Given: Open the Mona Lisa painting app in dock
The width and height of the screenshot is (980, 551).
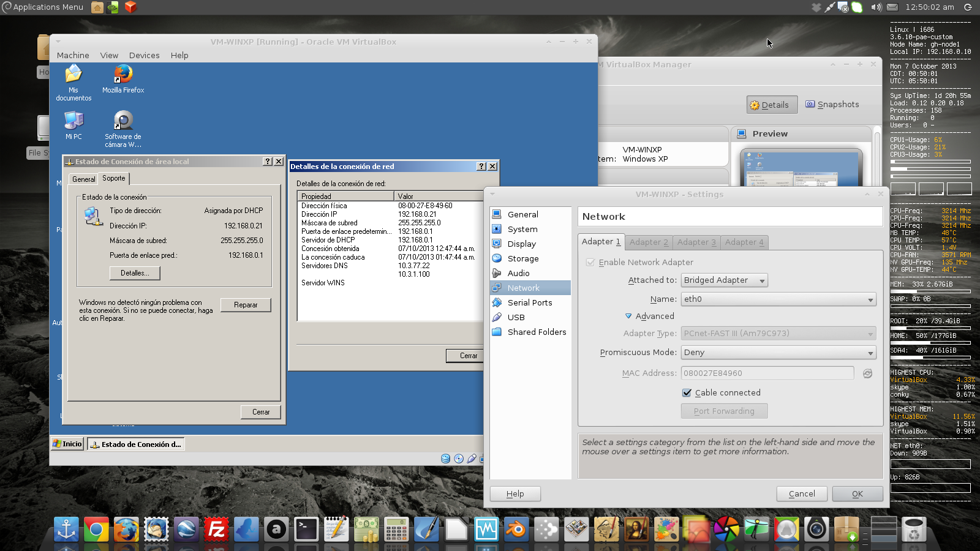Looking at the screenshot, I should pos(636,530).
